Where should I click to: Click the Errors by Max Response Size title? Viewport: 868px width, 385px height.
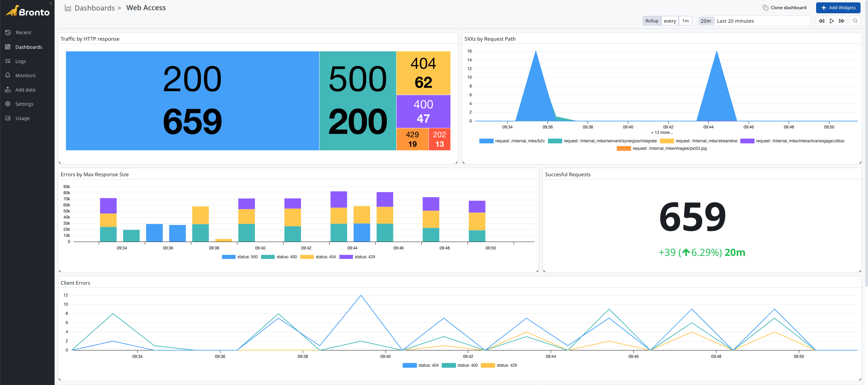click(95, 175)
